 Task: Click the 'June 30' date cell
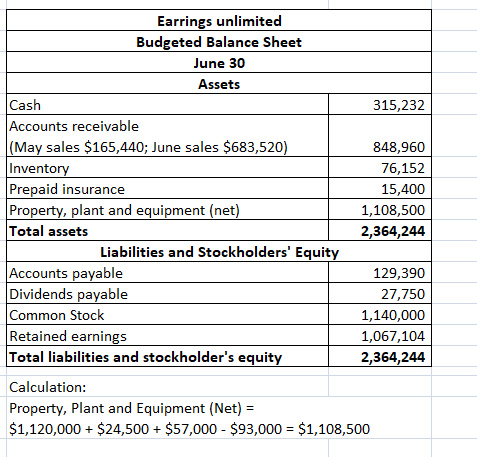click(219, 62)
